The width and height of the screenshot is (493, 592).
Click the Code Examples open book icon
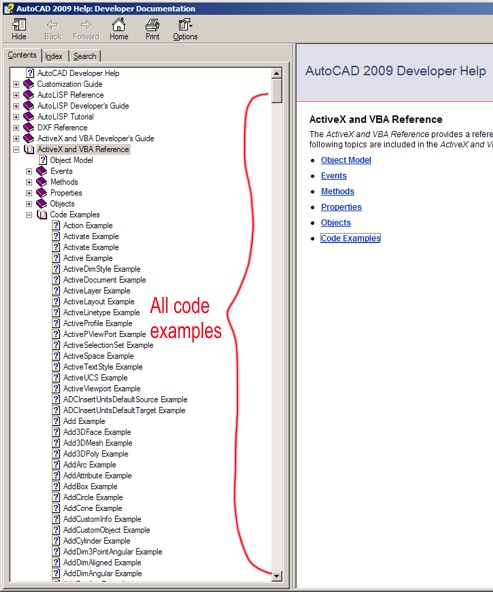[x=42, y=215]
